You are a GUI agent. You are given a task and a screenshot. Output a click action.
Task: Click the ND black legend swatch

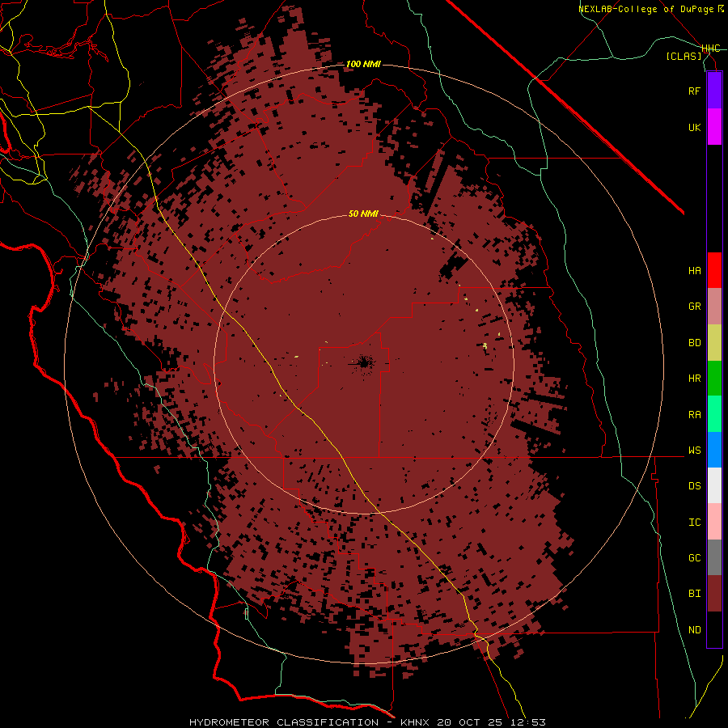point(714,629)
